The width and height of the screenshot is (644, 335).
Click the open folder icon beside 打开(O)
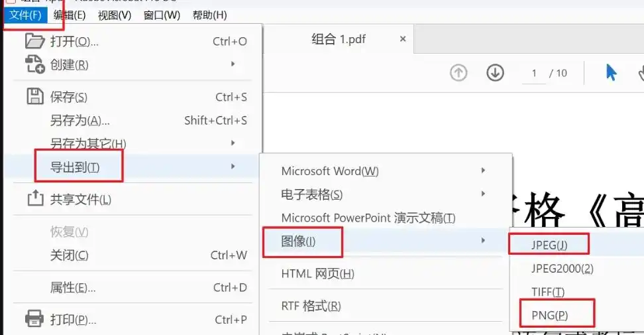tap(34, 41)
